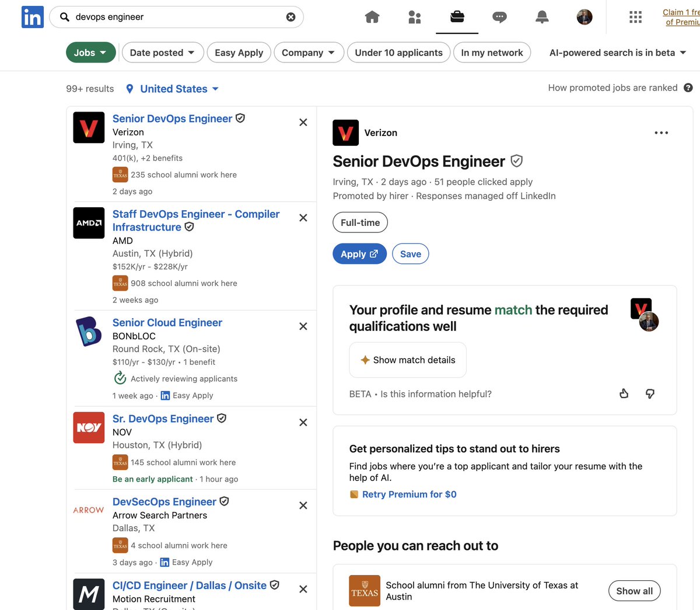
Task: Click the University of Texas logo in reach out section
Action: [365, 591]
